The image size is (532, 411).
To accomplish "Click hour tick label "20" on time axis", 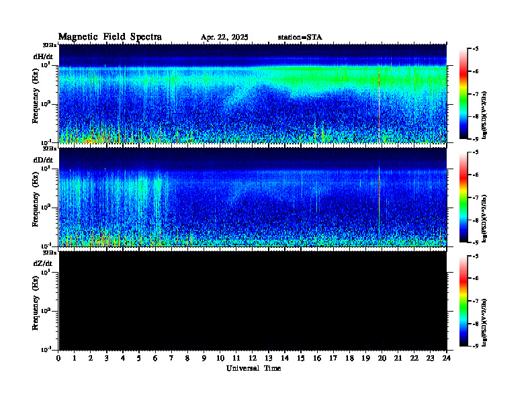I will (382, 358).
